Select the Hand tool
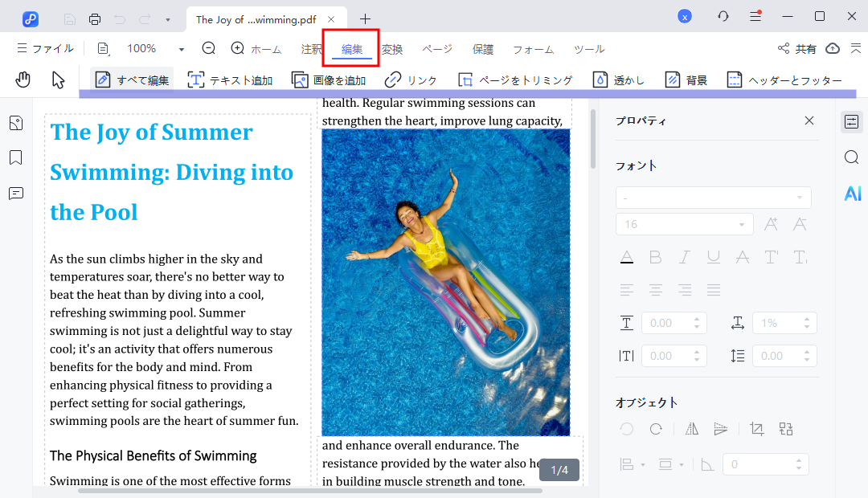The height and width of the screenshot is (498, 868). click(23, 79)
